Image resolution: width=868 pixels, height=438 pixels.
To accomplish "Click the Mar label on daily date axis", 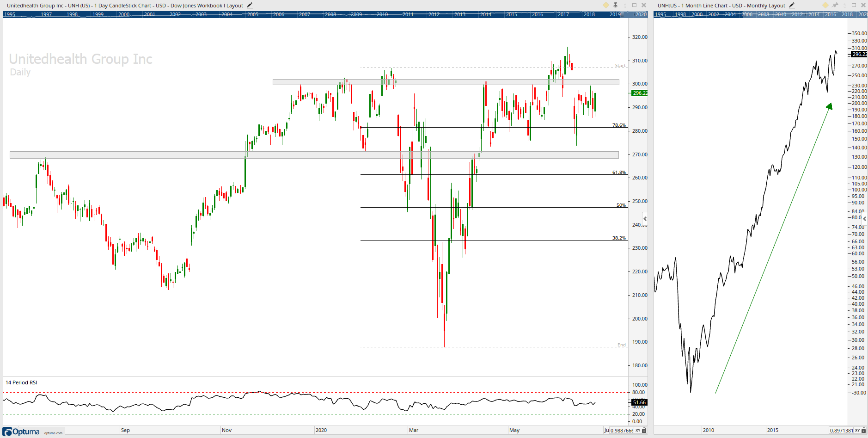I will 414,430.
